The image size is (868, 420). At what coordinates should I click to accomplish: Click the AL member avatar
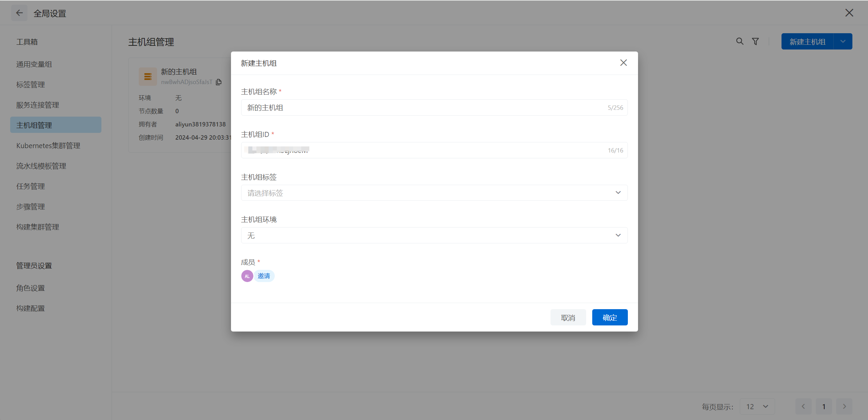coord(247,276)
